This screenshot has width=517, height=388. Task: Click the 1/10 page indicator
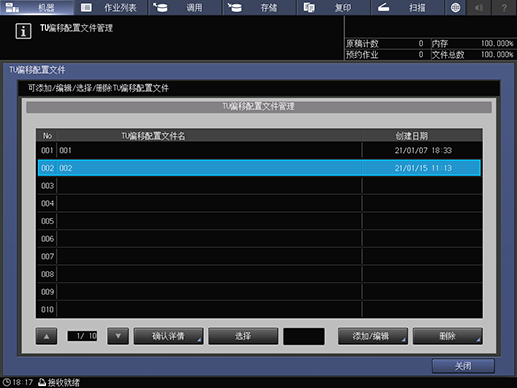tap(82, 336)
